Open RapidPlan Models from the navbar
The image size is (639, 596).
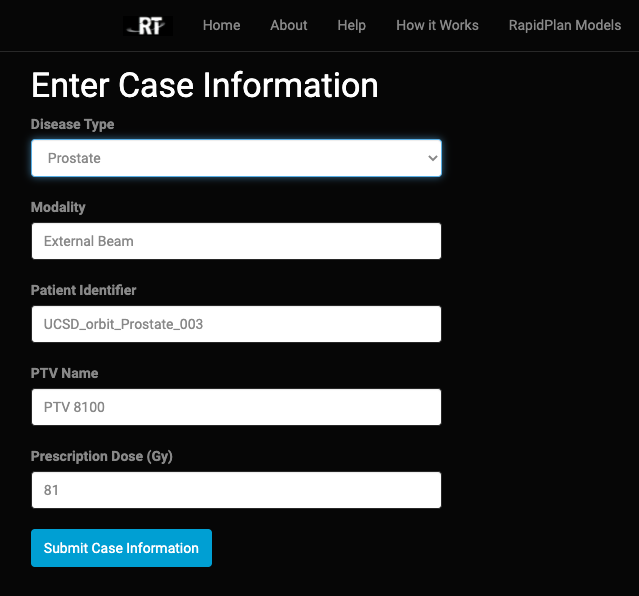[564, 25]
